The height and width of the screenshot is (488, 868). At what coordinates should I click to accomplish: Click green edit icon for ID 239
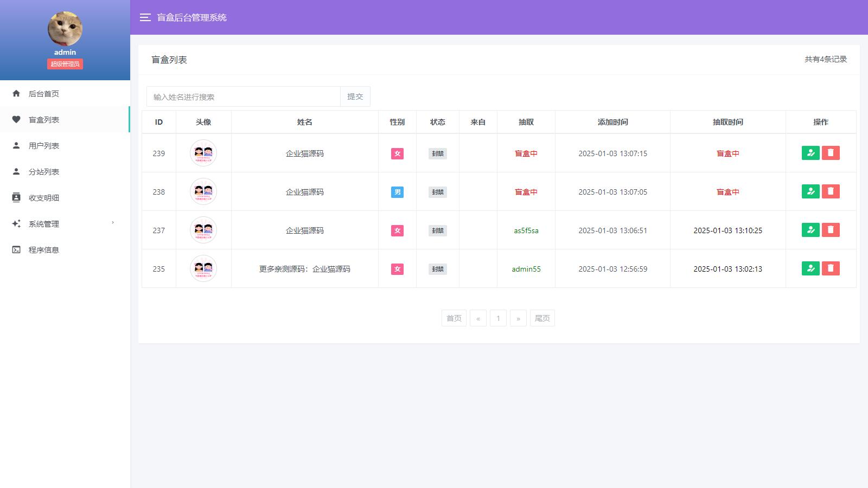coord(810,153)
